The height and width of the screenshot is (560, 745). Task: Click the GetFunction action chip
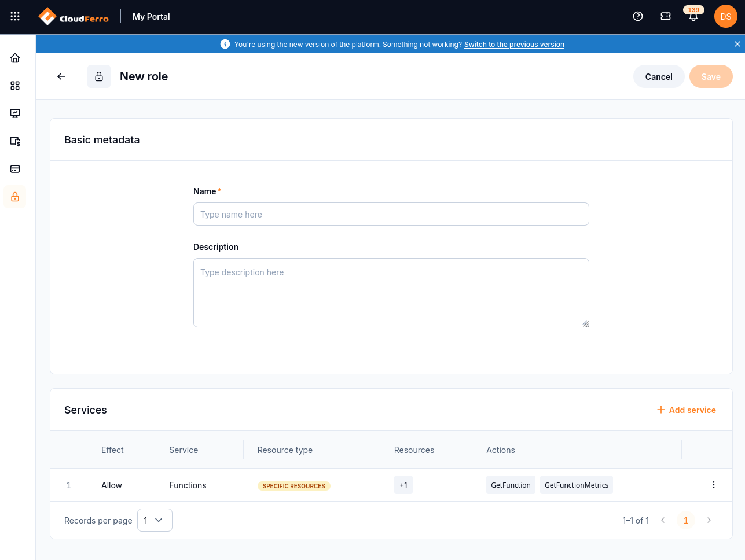511,485
